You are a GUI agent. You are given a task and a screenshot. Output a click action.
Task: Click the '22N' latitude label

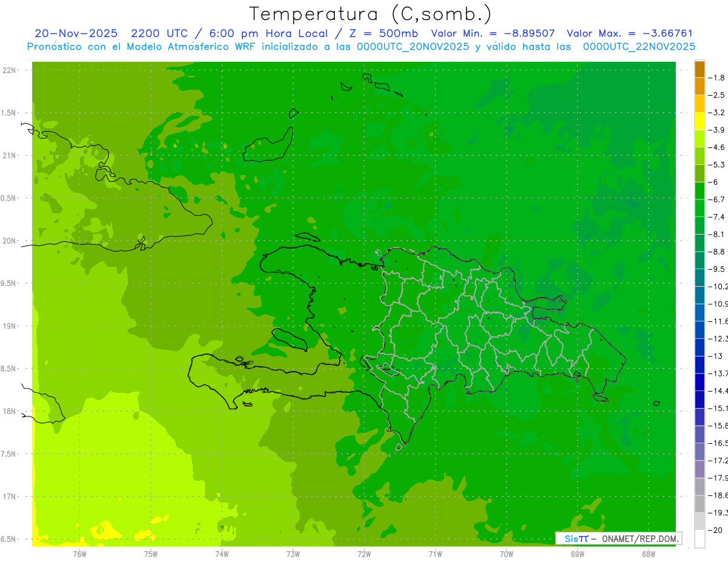tap(9, 70)
